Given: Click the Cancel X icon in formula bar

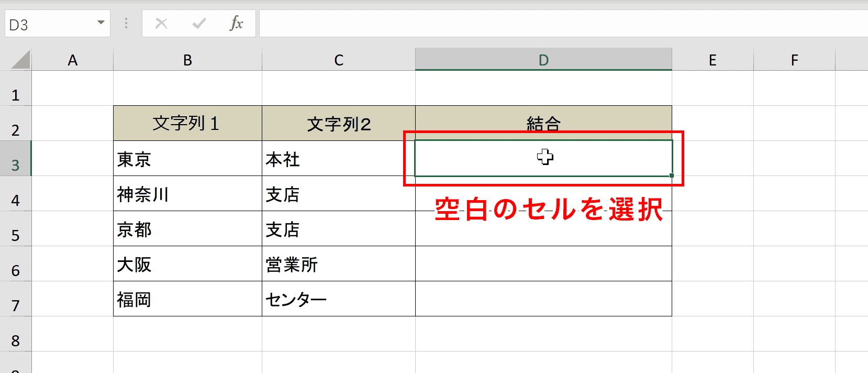Looking at the screenshot, I should pos(161,23).
